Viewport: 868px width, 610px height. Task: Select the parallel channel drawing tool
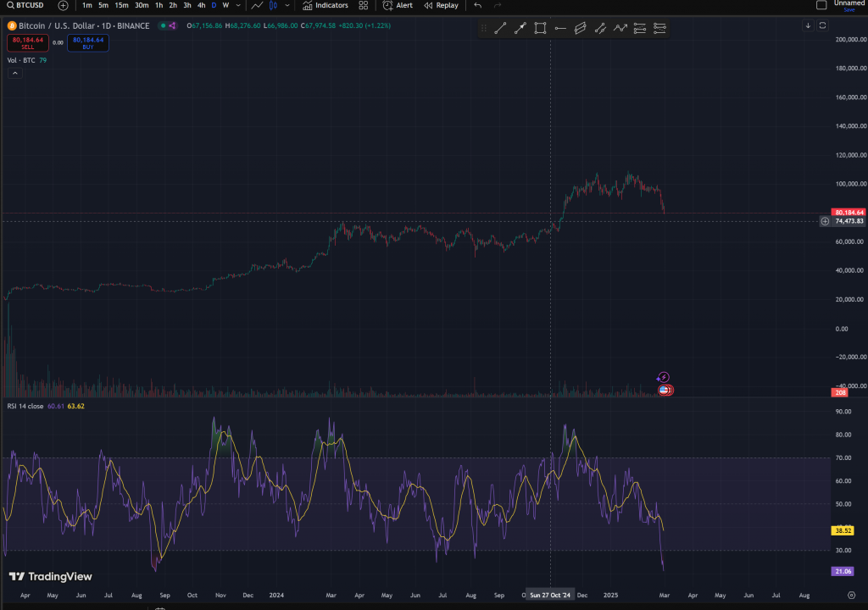click(x=581, y=28)
